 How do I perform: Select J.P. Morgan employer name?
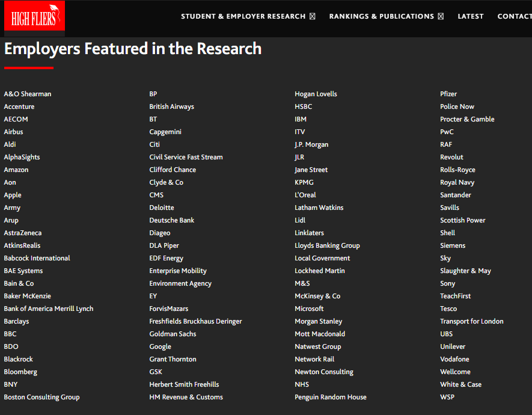pos(311,144)
